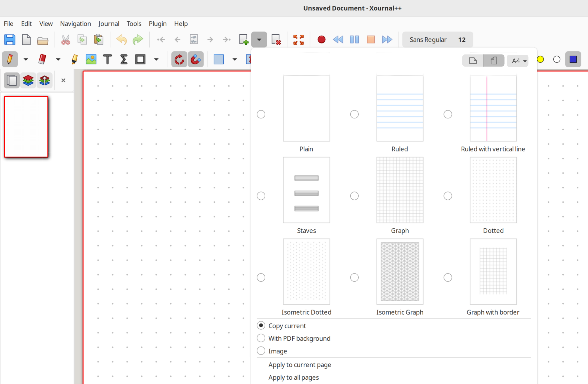Select the Pen tool
Screen dimensions: 588x384
point(10,59)
